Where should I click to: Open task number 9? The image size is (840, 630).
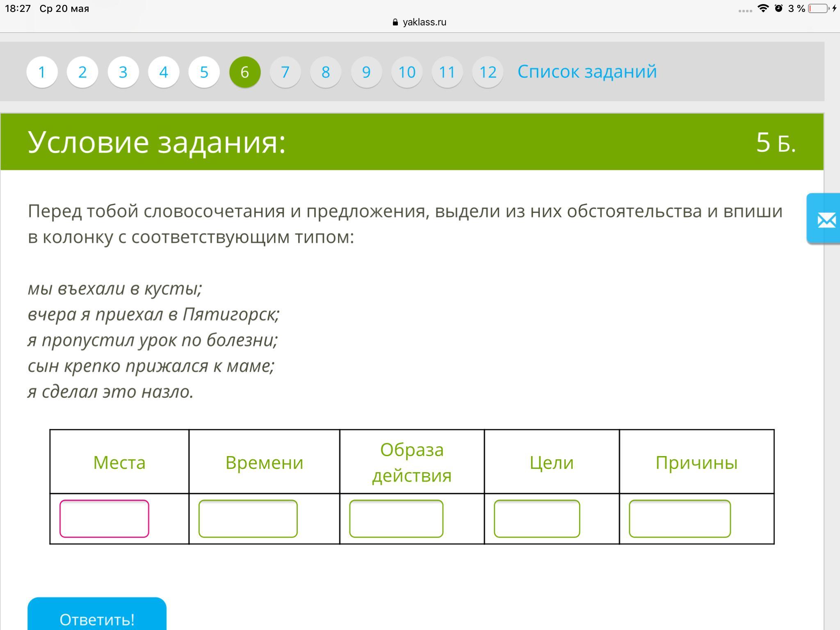pos(366,72)
